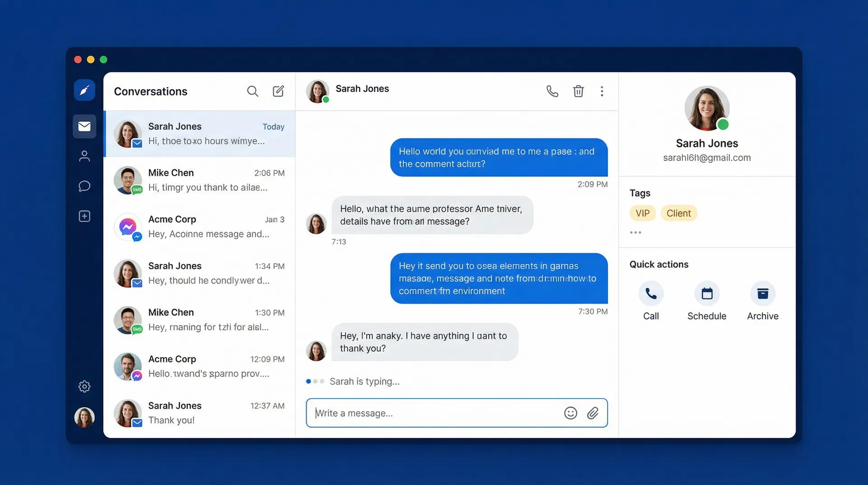The width and height of the screenshot is (868, 485).
Task: Open the emoji picker
Action: click(x=571, y=413)
